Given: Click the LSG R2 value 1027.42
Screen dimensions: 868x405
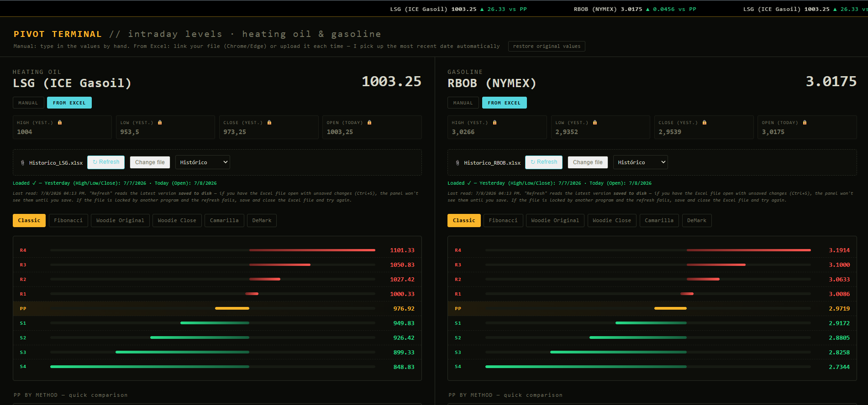Looking at the screenshot, I should click(x=402, y=280).
